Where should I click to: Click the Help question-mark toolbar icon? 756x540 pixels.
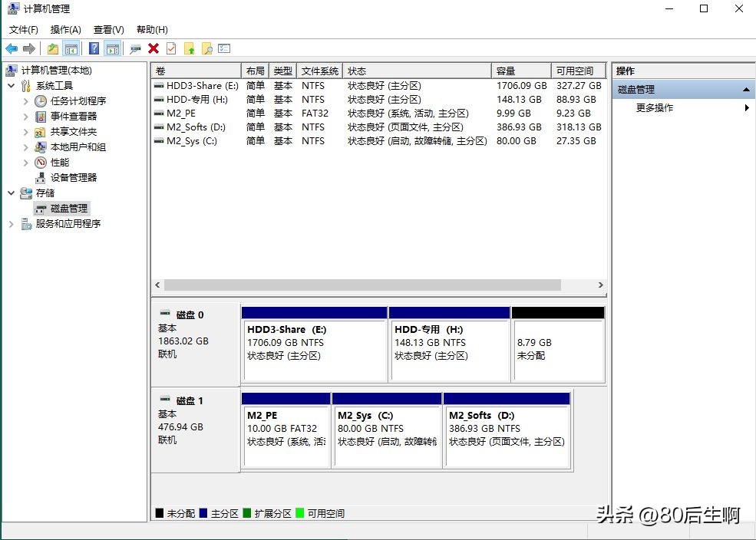point(93,48)
